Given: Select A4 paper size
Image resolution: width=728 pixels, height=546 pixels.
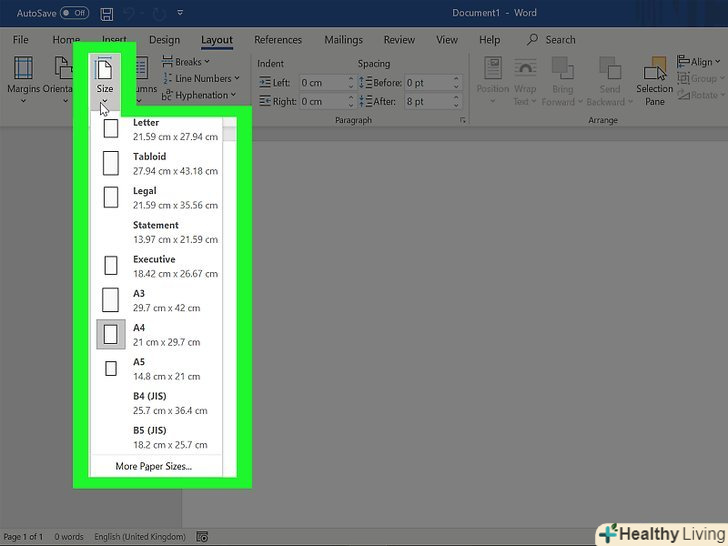Looking at the screenshot, I should pos(156,334).
